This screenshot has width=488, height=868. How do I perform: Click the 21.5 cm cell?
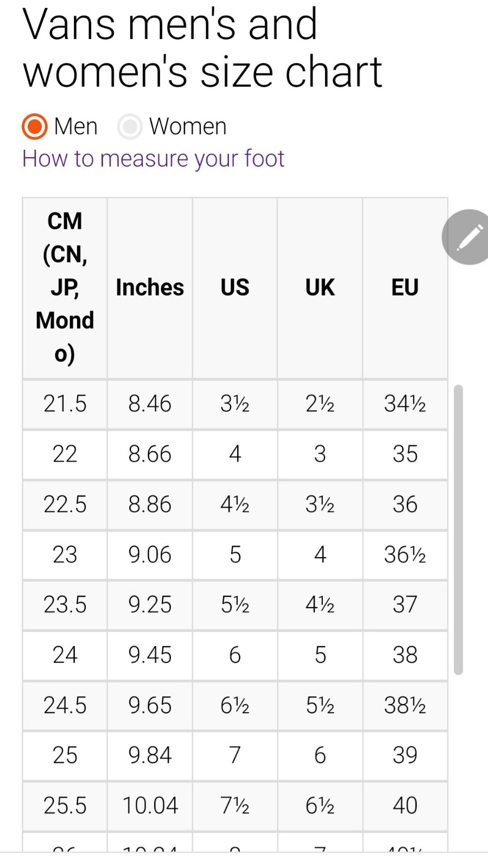coord(65,404)
